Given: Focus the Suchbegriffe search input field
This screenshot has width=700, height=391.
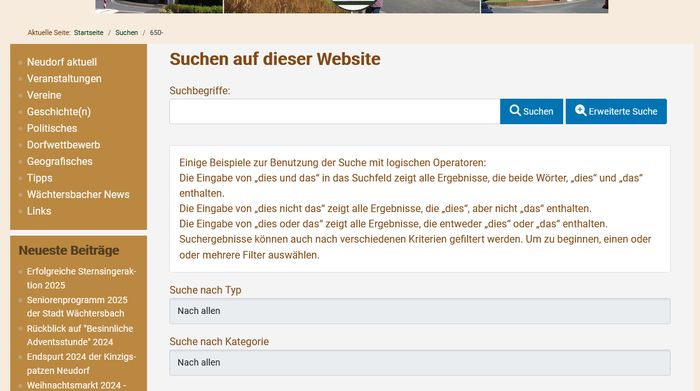Looking at the screenshot, I should (334, 111).
